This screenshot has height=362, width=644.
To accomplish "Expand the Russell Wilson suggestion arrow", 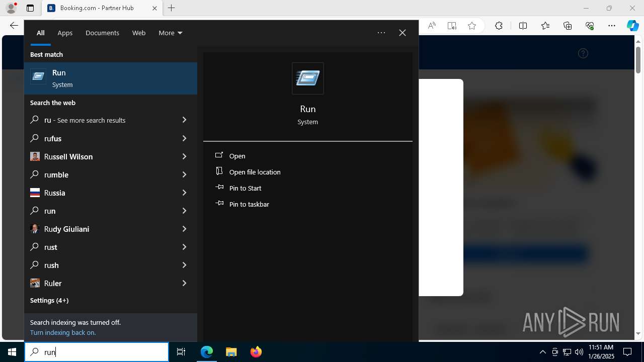I will click(184, 156).
